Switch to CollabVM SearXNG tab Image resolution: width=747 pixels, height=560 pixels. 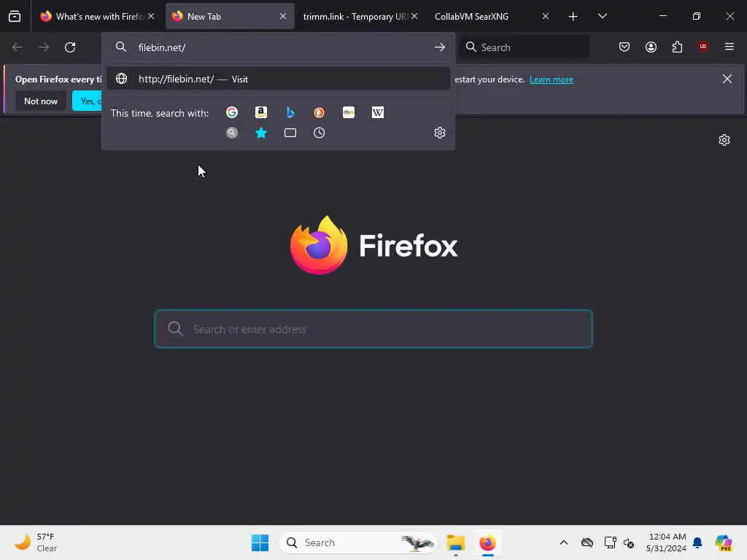(492, 16)
